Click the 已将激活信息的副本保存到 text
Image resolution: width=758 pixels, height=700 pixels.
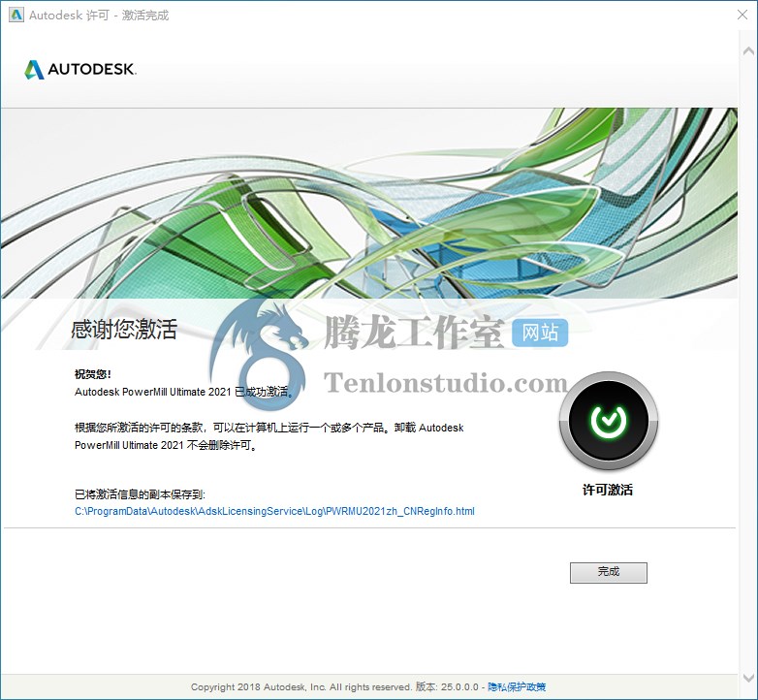pyautogui.click(x=140, y=494)
